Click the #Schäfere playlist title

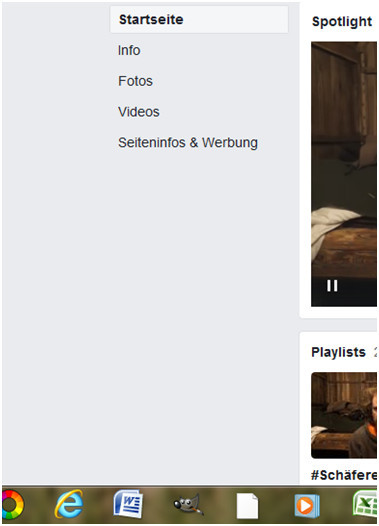pyautogui.click(x=344, y=475)
